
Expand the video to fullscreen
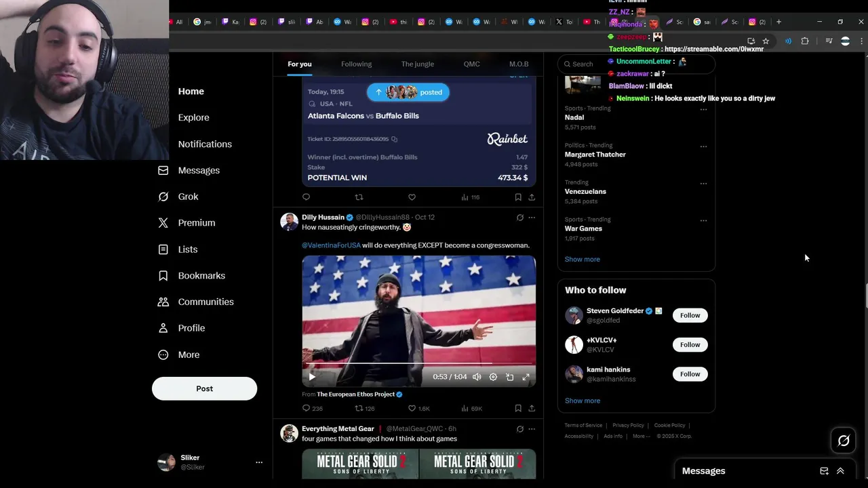(526, 377)
